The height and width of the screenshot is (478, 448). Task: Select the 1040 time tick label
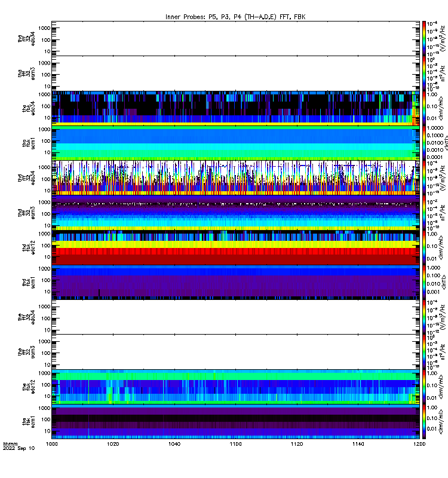[174, 444]
